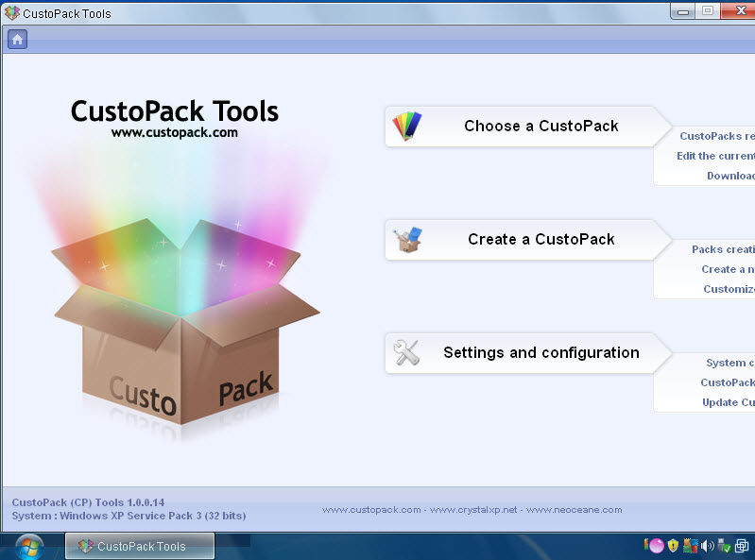Image resolution: width=755 pixels, height=560 pixels.
Task: Click the volume speaker tray icon
Action: pyautogui.click(x=708, y=546)
